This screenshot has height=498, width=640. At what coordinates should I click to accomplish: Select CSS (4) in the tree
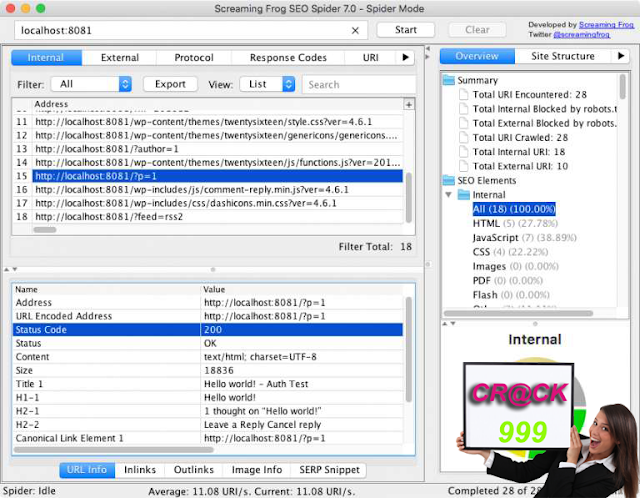pos(510,252)
